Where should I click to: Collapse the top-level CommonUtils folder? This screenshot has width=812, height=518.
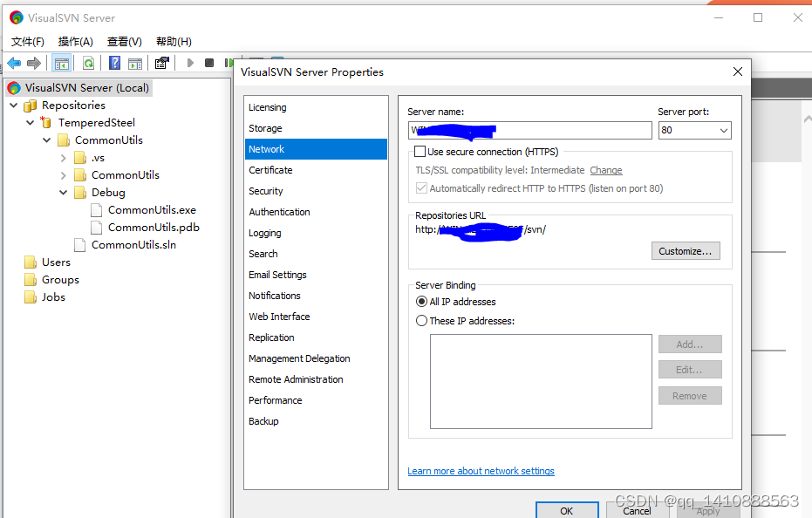(47, 140)
